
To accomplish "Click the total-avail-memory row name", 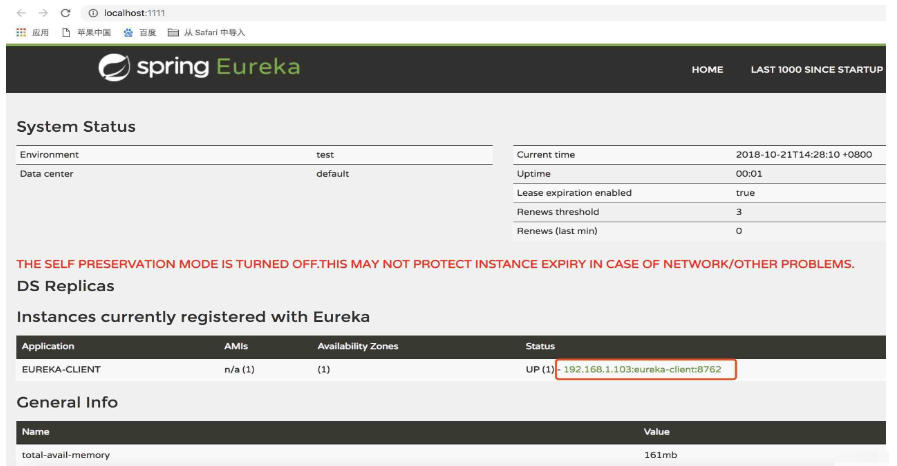I will [x=66, y=455].
